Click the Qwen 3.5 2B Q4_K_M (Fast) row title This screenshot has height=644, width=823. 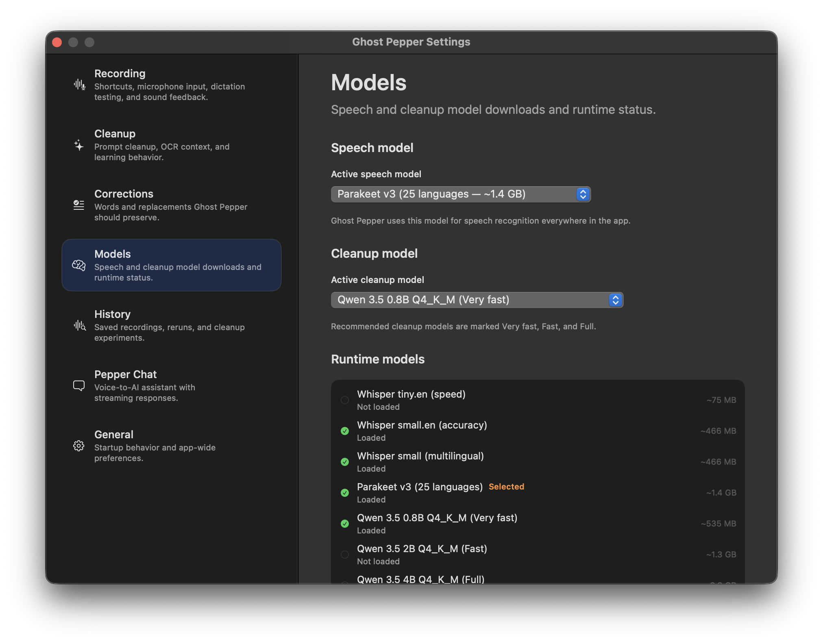coord(422,548)
